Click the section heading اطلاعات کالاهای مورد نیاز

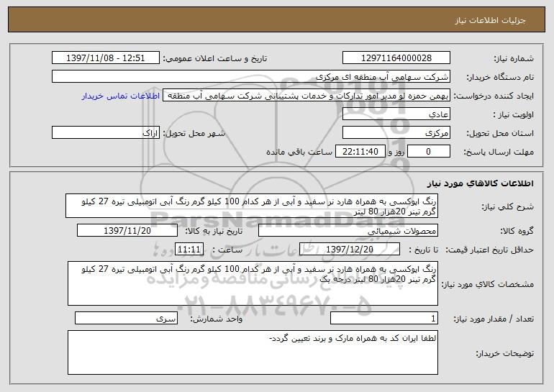pos(480,183)
